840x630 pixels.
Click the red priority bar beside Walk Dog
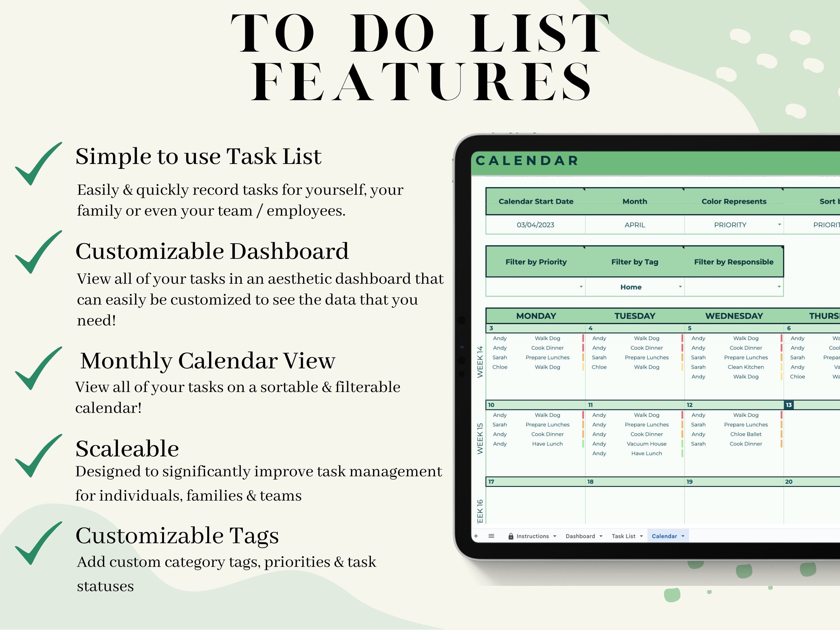click(583, 339)
